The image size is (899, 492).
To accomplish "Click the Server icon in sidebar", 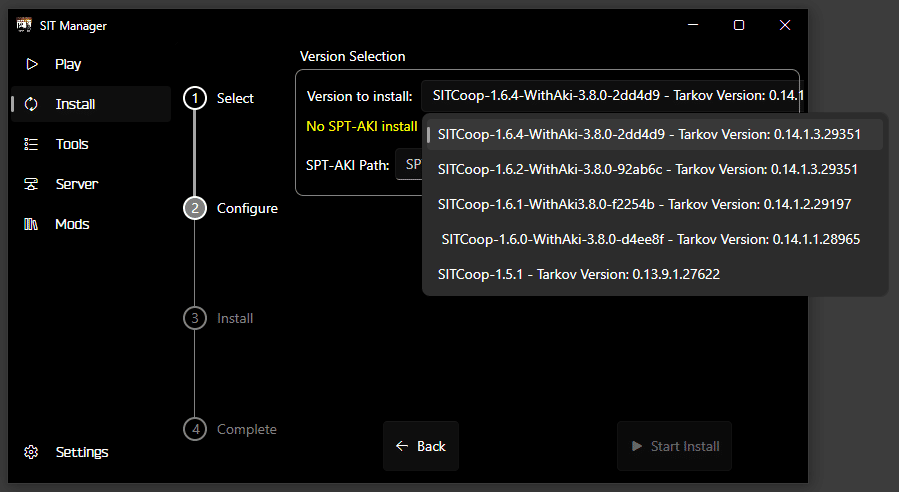I will point(31,184).
